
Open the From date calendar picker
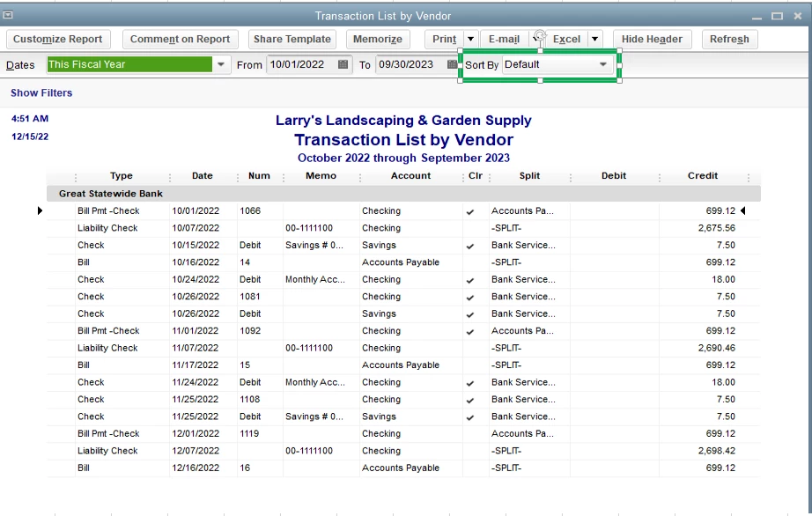(x=343, y=64)
